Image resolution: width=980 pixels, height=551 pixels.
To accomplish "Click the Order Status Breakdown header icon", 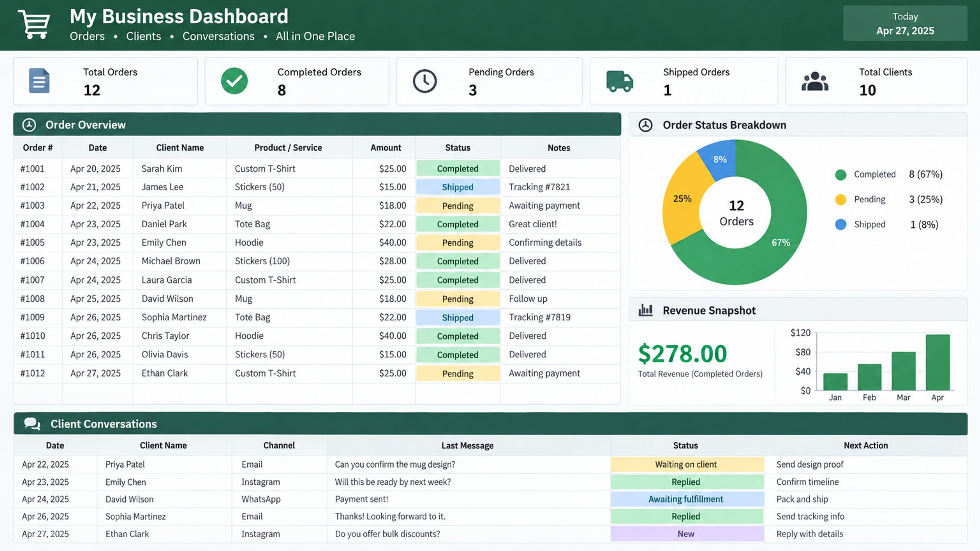I will click(645, 125).
